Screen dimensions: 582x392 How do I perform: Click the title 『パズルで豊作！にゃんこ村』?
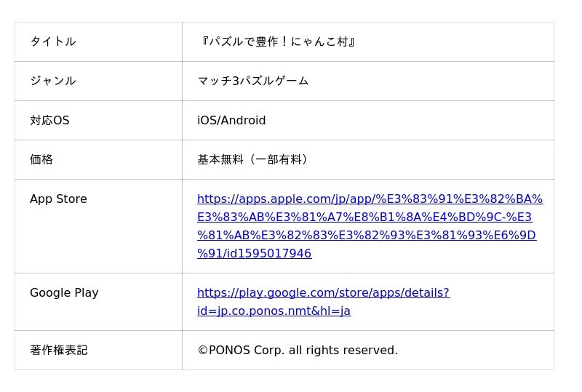pos(277,41)
